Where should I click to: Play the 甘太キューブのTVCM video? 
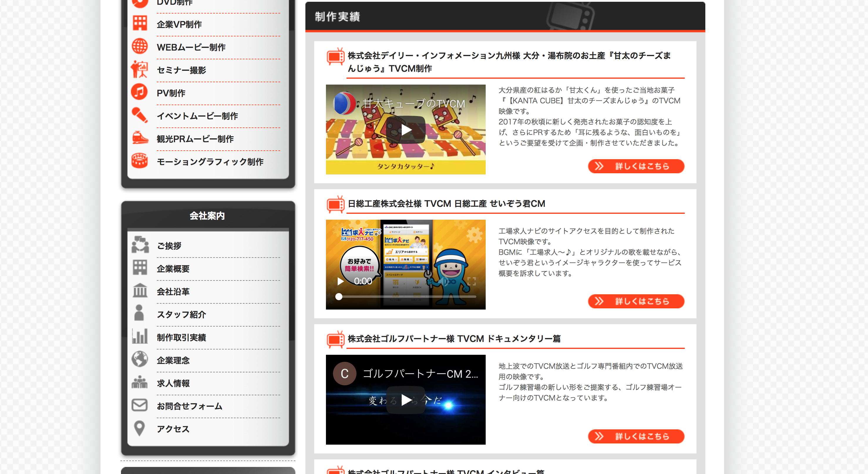pos(406,130)
